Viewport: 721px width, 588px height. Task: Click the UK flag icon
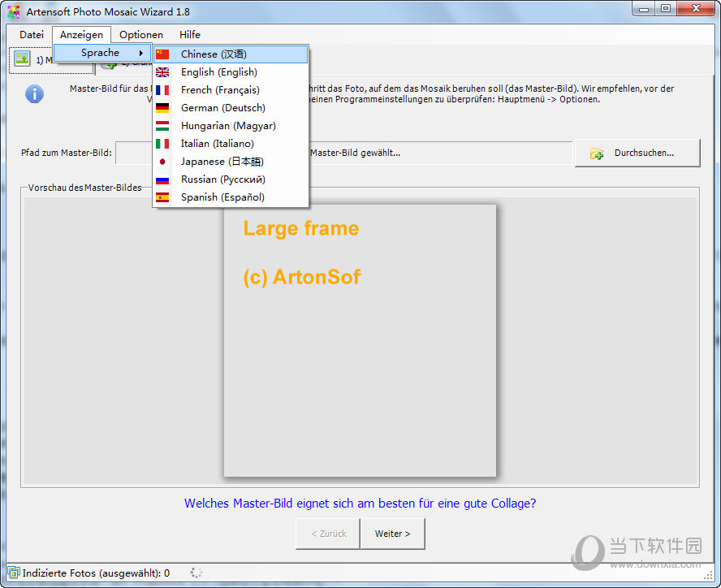pyautogui.click(x=162, y=72)
